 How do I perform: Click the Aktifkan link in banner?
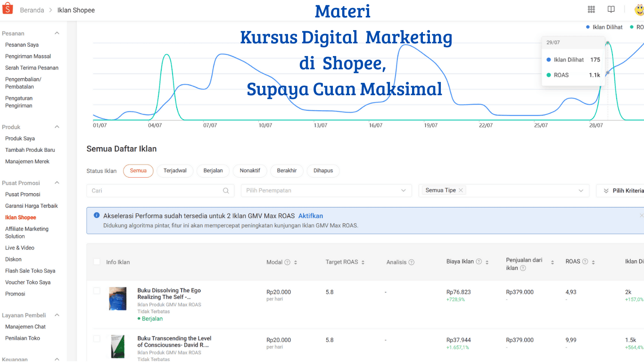pos(311,216)
